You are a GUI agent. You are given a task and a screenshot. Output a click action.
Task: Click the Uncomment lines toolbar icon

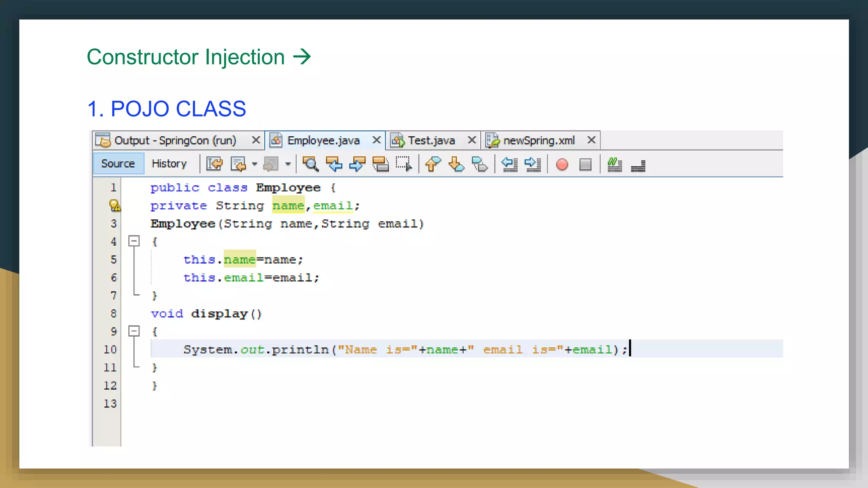point(638,166)
